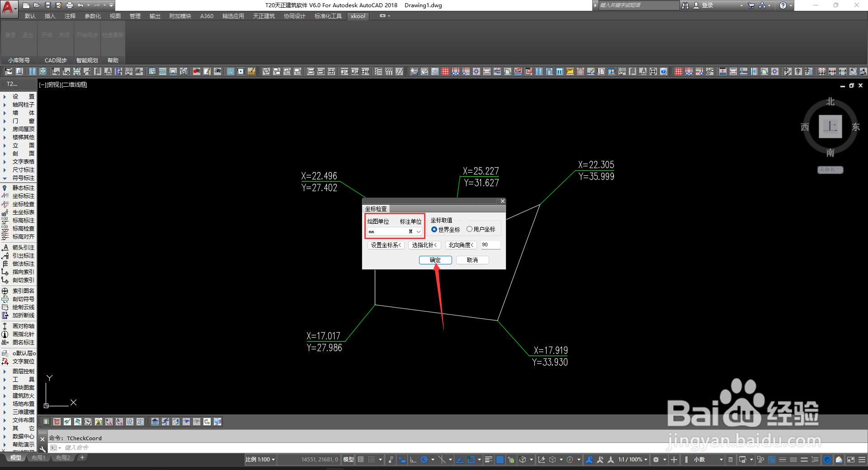Click the red eye hide-object toolbar icon
The image size is (868, 470).
(x=197, y=71)
